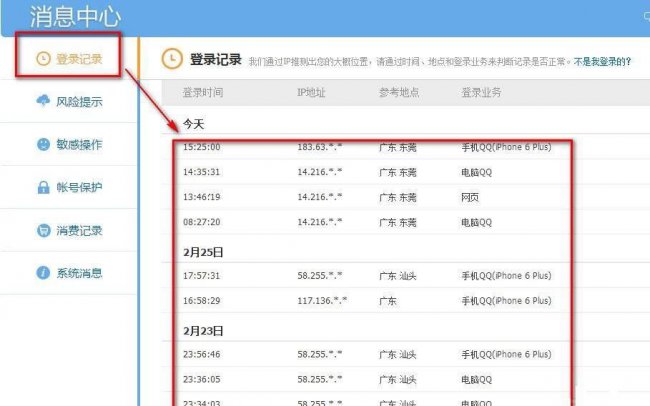Select IP address 117.136.*.*
The width and height of the screenshot is (650, 406).
[x=322, y=300]
